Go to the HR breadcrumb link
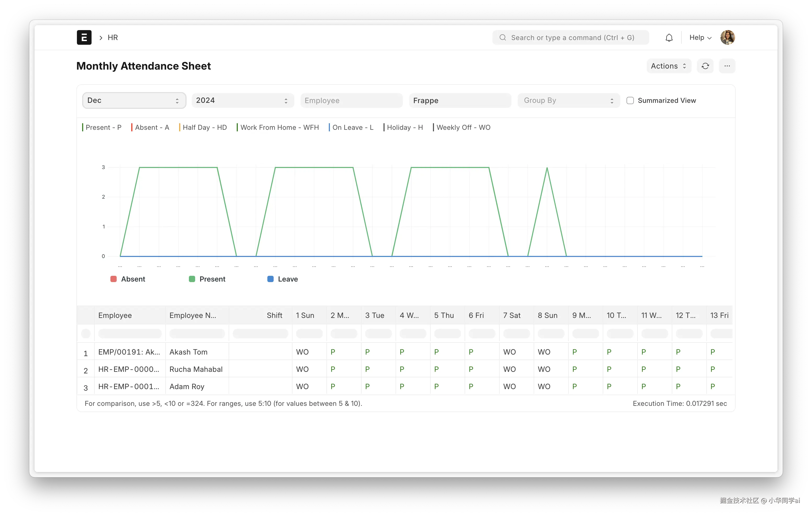 tap(113, 37)
